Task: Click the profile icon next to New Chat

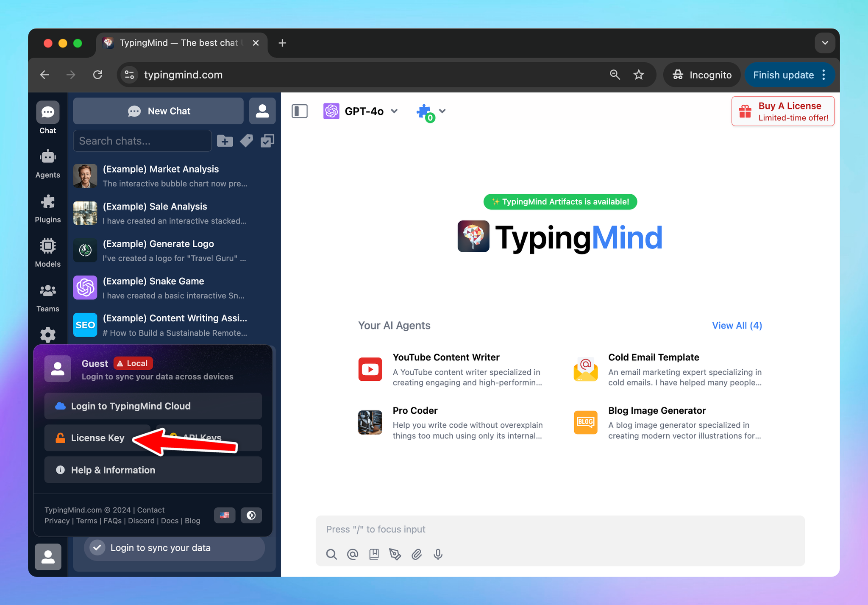Action: click(x=262, y=111)
